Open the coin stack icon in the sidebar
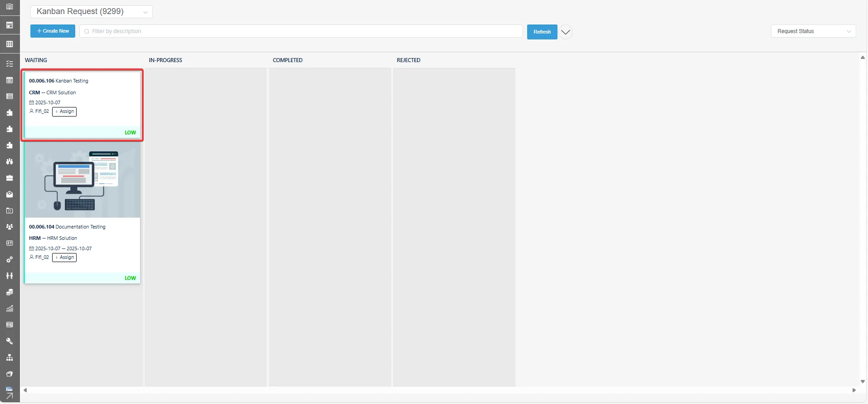This screenshot has height=404, width=868. (10, 292)
